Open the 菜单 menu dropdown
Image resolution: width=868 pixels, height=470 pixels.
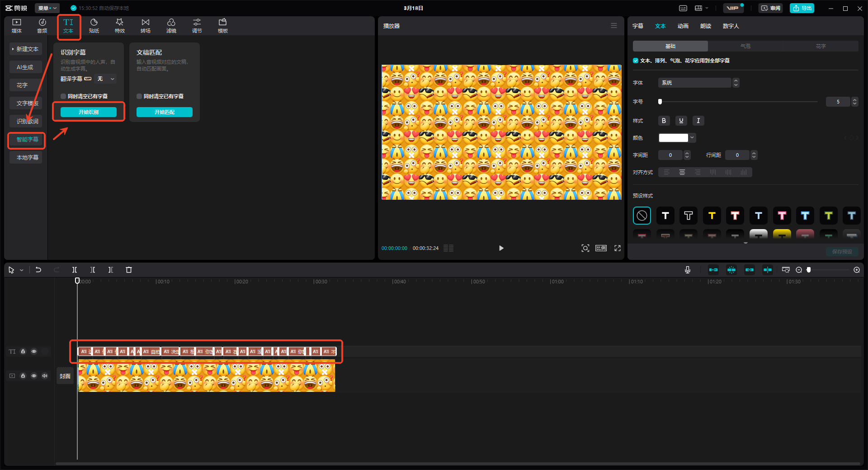47,8
